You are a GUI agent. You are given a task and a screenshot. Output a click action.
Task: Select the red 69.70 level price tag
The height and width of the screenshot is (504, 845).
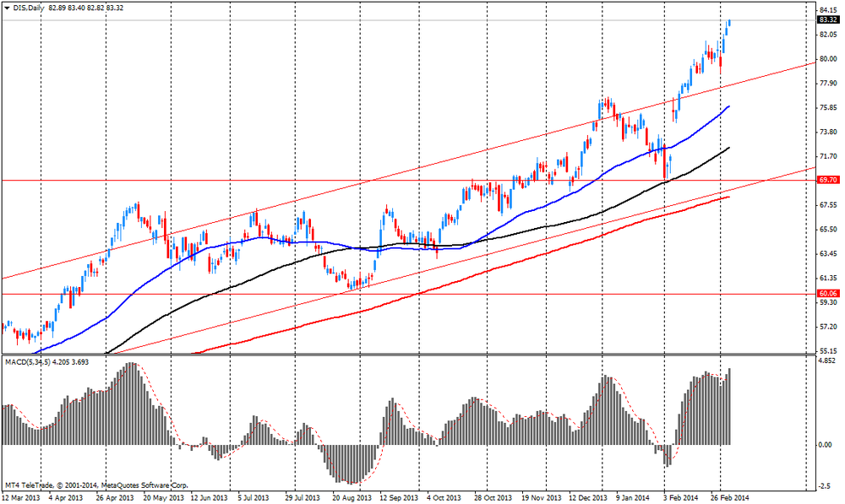coord(828,180)
